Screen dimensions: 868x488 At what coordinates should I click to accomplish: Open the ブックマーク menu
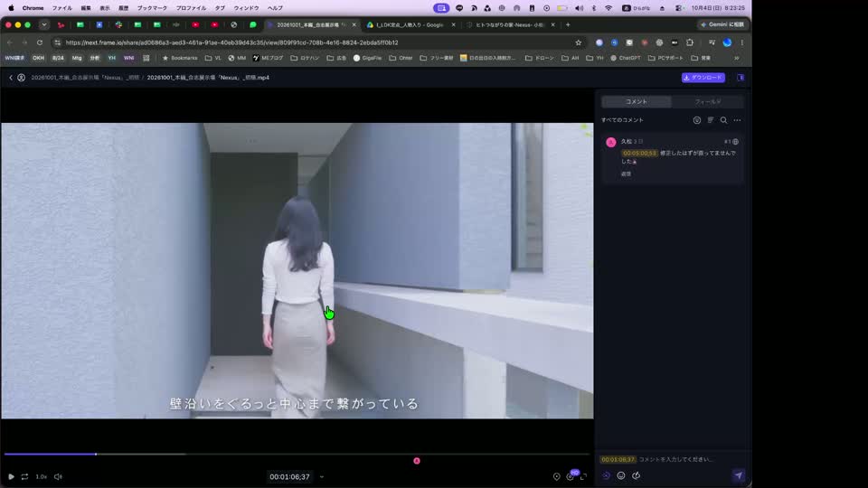[152, 8]
